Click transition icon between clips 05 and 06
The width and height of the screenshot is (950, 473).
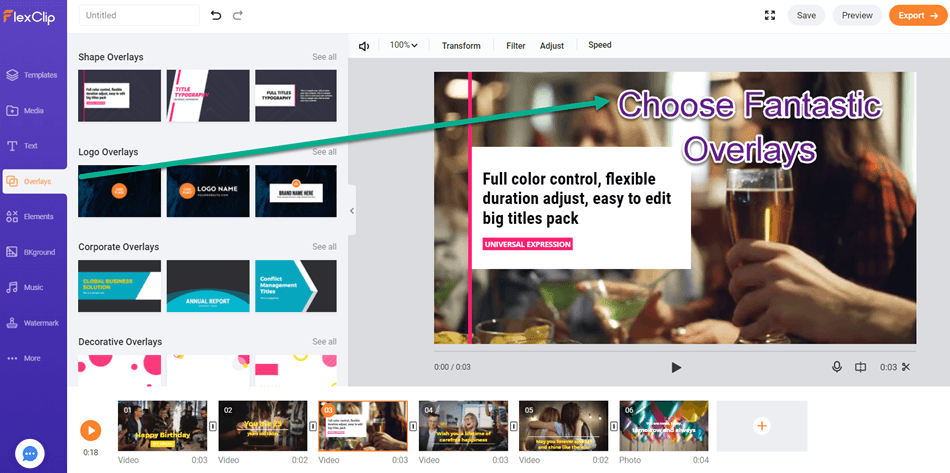coord(614,426)
